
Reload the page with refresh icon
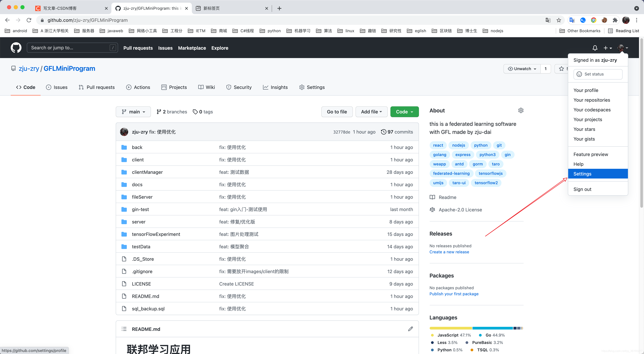(x=29, y=20)
